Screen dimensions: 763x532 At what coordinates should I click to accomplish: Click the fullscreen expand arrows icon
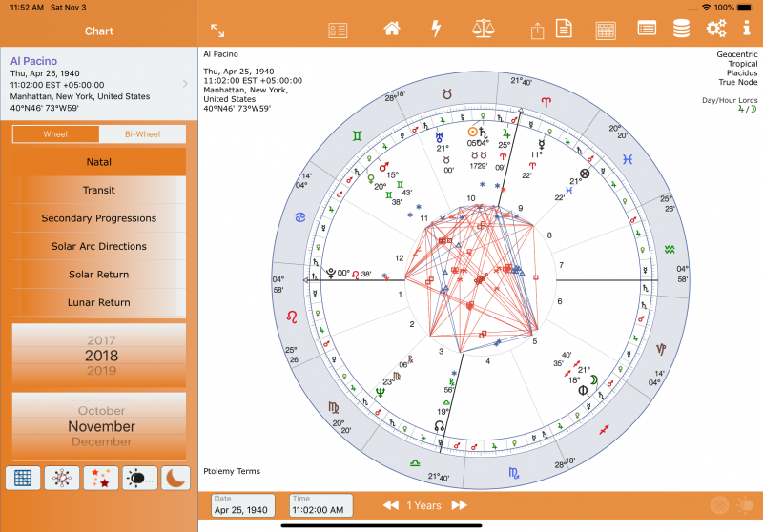217,31
